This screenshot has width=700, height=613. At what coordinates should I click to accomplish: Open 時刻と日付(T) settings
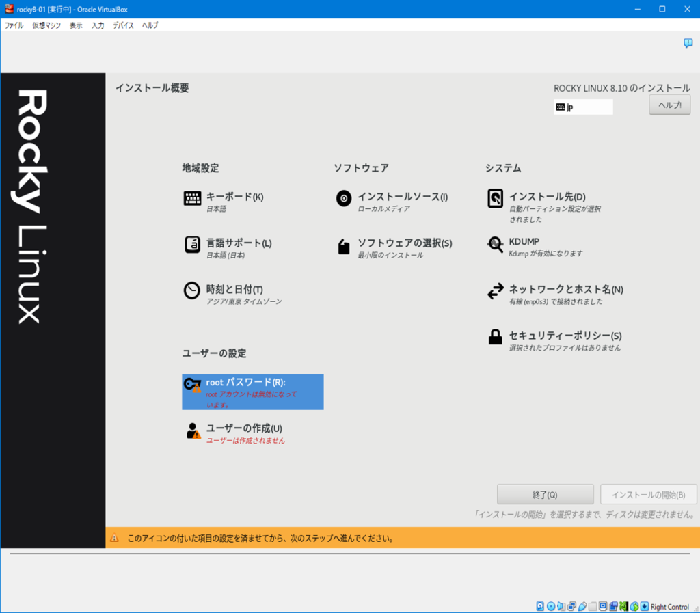(x=234, y=290)
